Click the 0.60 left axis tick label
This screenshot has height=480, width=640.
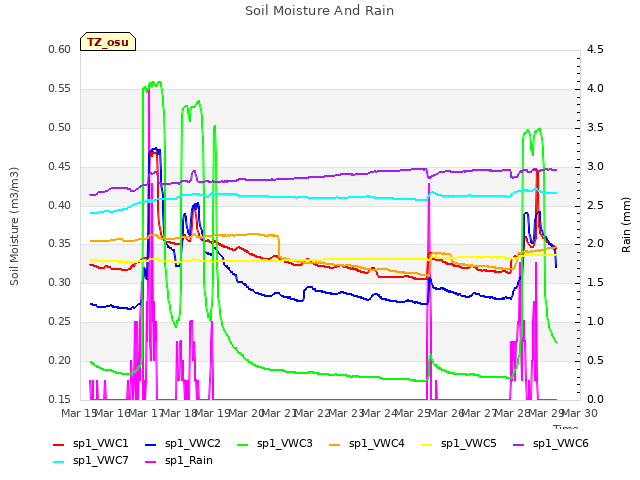pyautogui.click(x=60, y=50)
